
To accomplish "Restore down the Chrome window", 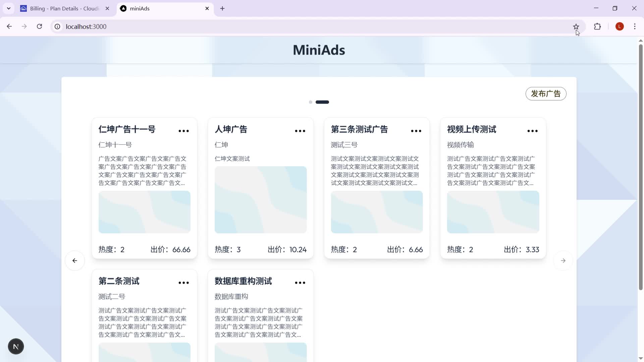I will tap(615, 8).
